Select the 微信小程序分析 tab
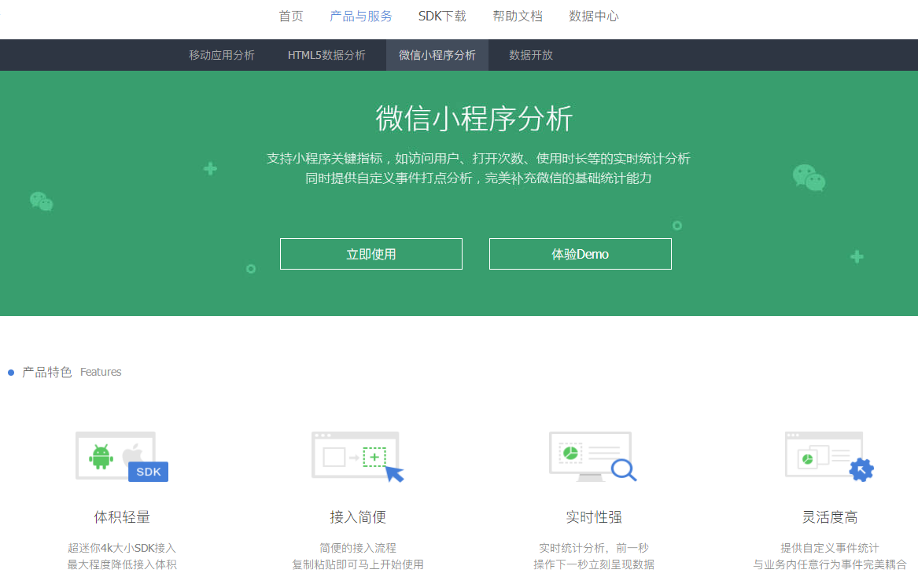 [437, 55]
